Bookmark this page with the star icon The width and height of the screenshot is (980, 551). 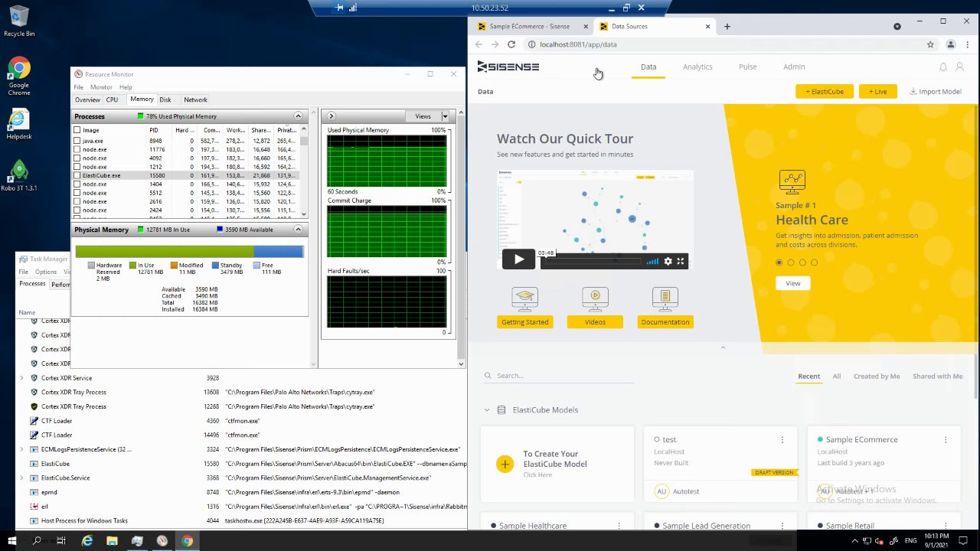tap(930, 44)
